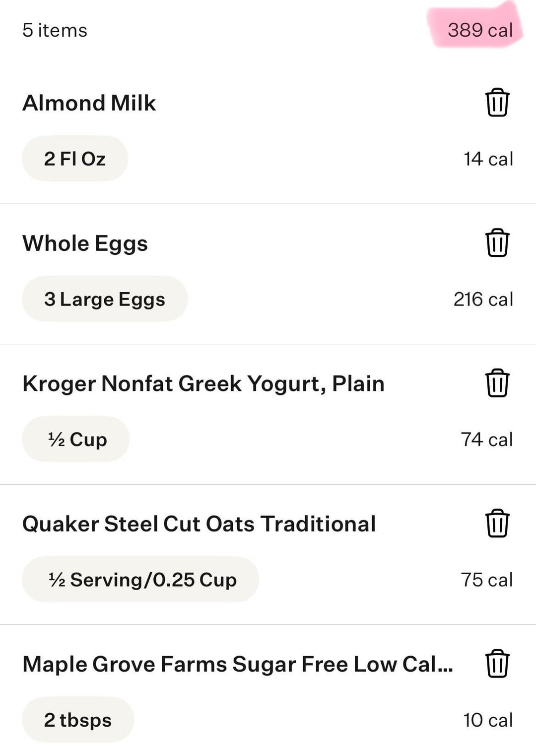This screenshot has height=756, width=536.
Task: Open the Almond Milk food details
Action: [x=89, y=103]
